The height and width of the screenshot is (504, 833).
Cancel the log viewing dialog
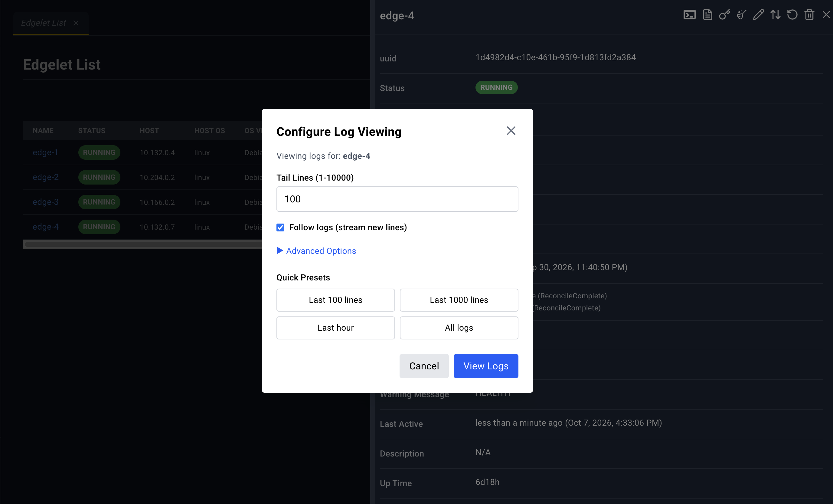pyautogui.click(x=424, y=366)
